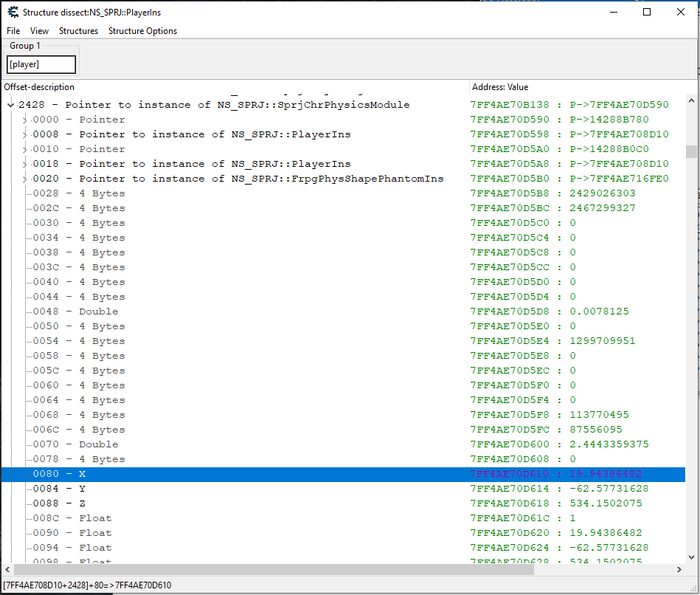Open the File menu
Screen dimensions: 700x595
point(13,31)
